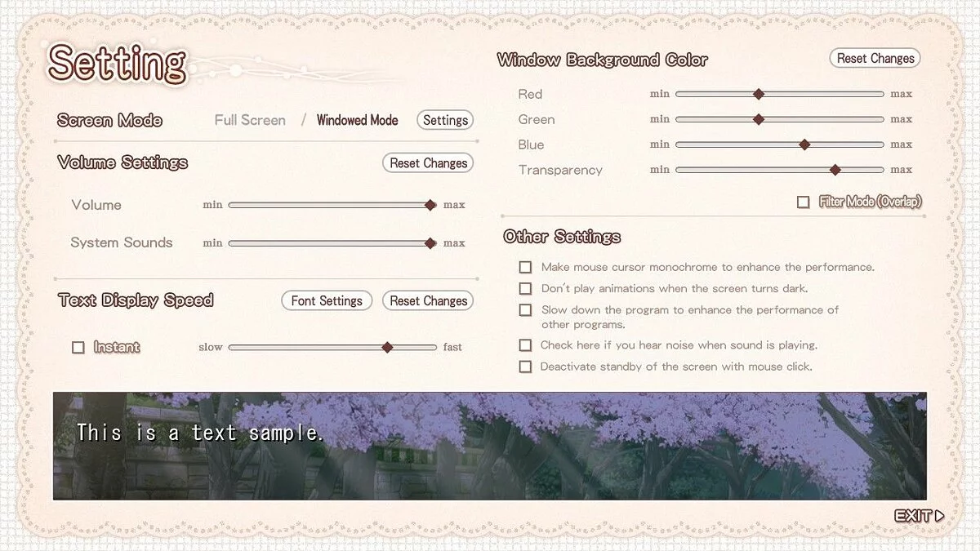Screen dimensions: 980x551
Task: Reset Changes for Text Display Speed
Action: [x=428, y=300]
